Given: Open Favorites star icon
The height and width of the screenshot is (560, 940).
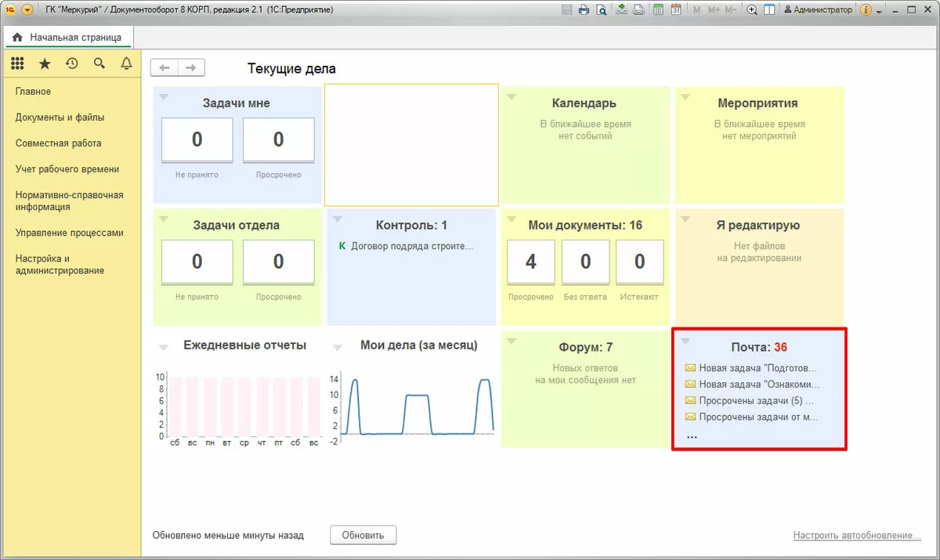Looking at the screenshot, I should [45, 64].
